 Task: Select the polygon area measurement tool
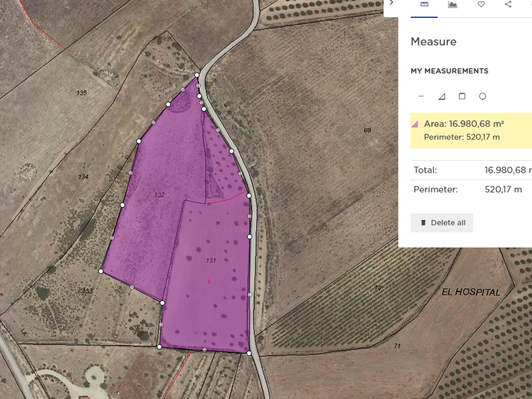(x=442, y=96)
